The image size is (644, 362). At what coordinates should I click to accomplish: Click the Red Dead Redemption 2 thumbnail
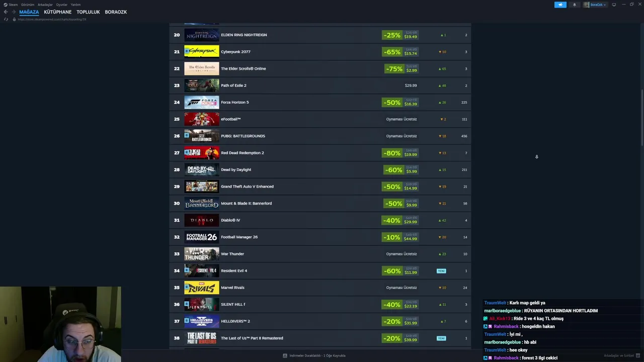pyautogui.click(x=202, y=153)
